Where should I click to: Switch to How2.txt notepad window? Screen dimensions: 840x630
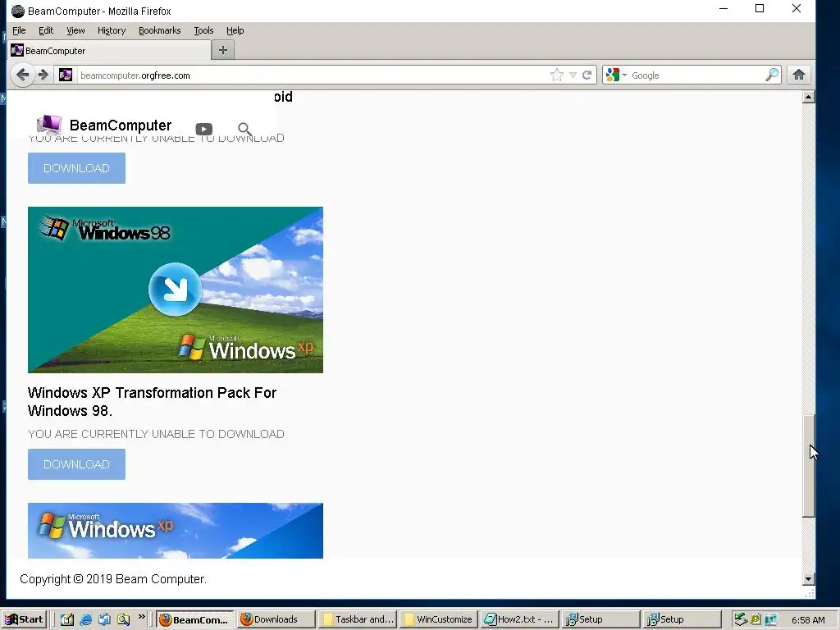519,619
